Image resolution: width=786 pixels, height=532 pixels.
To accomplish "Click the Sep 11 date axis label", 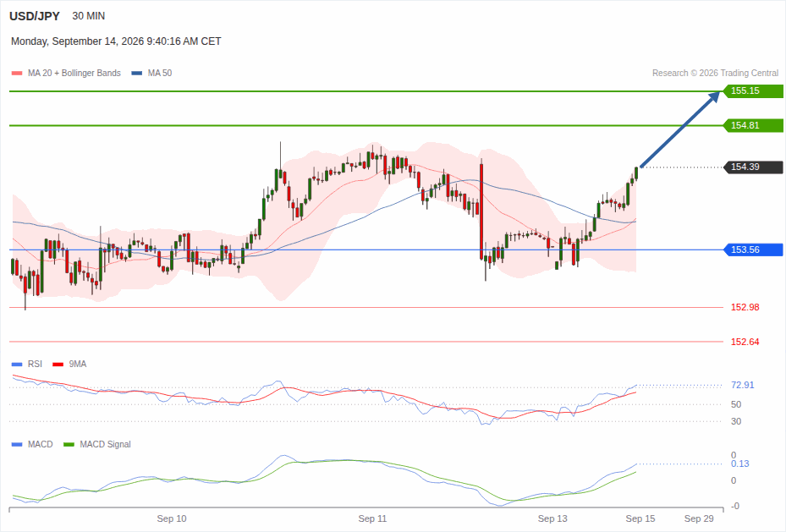I will click(372, 518).
